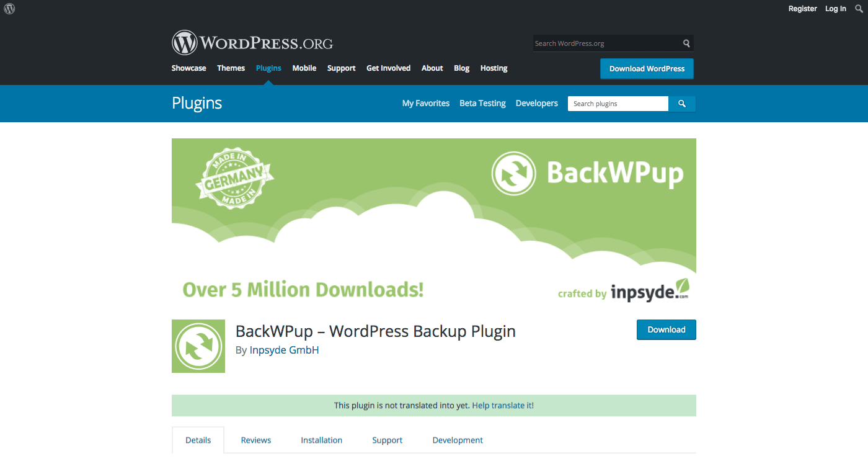This screenshot has width=868, height=474.
Task: Click the BackWPup – WordPress Backup Plugin title
Action: 376,331
